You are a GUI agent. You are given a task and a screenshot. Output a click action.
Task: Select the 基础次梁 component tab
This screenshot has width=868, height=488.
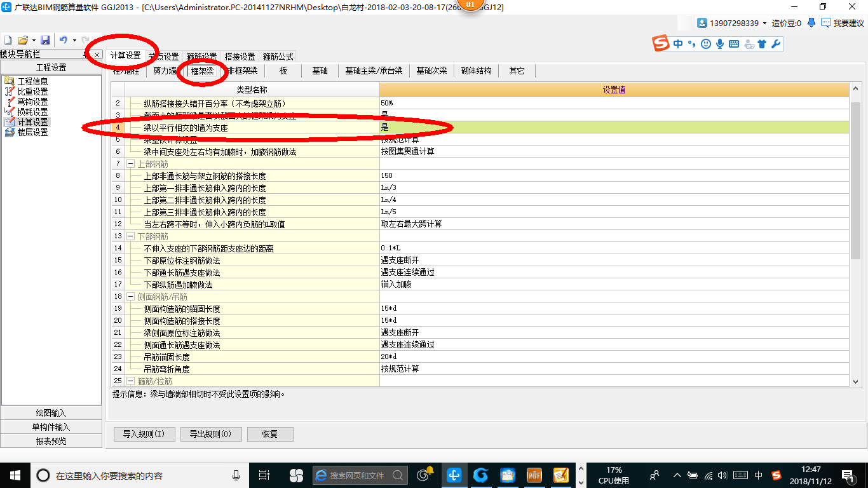[x=431, y=71]
